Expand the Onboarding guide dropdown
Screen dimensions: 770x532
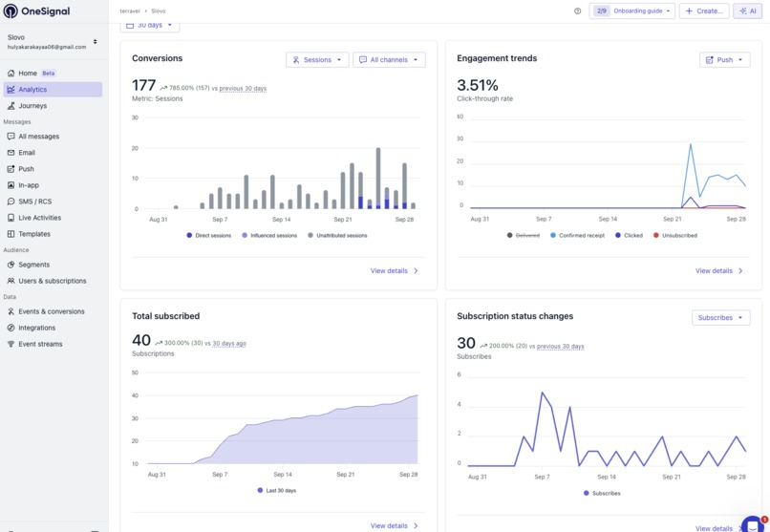coord(632,11)
